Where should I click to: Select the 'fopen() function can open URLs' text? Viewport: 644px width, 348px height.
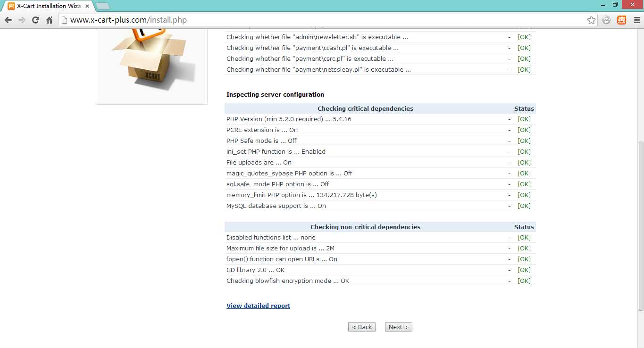282,259
